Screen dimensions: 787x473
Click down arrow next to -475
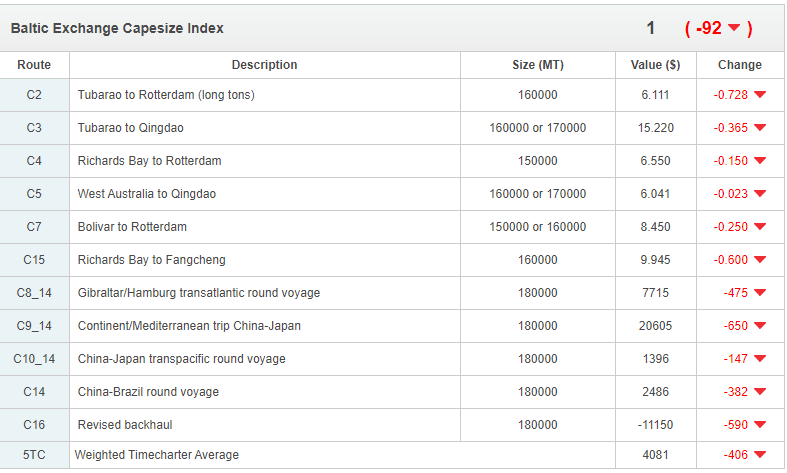[760, 292]
